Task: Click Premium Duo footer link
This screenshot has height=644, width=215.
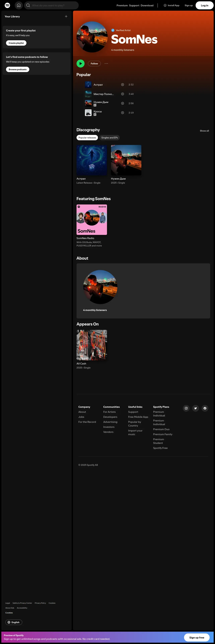Action: pyautogui.click(x=161, y=429)
